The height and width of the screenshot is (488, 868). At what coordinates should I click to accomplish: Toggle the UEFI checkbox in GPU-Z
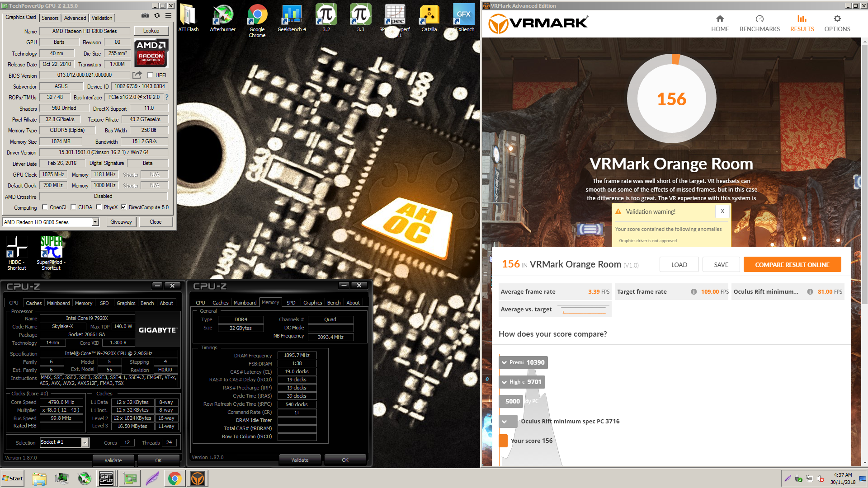[151, 75]
